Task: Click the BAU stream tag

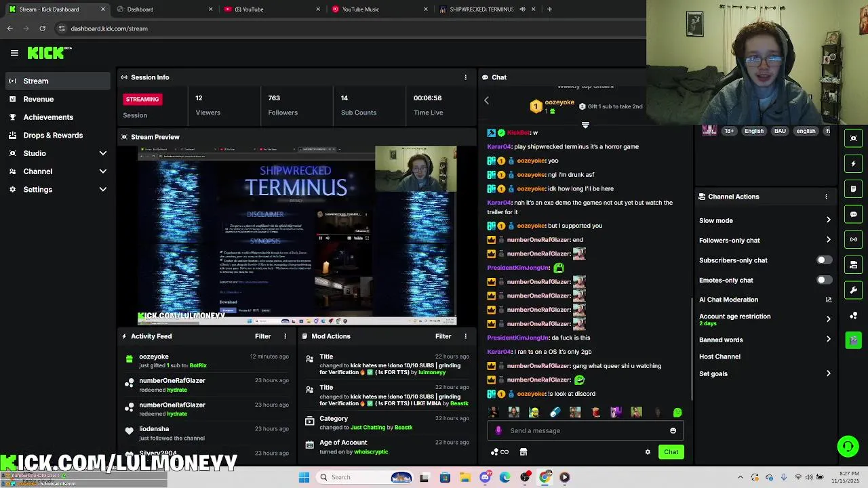Action: pos(780,131)
